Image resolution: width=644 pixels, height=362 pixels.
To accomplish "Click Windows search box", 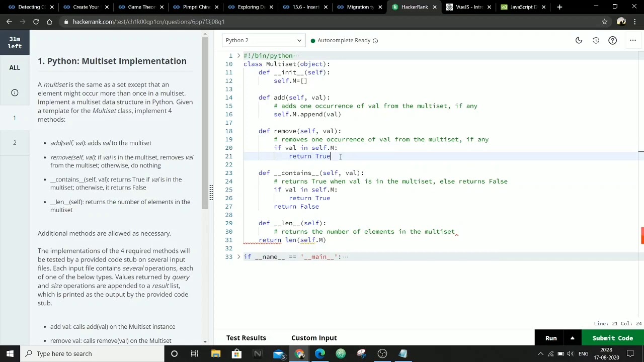I will coord(93,353).
